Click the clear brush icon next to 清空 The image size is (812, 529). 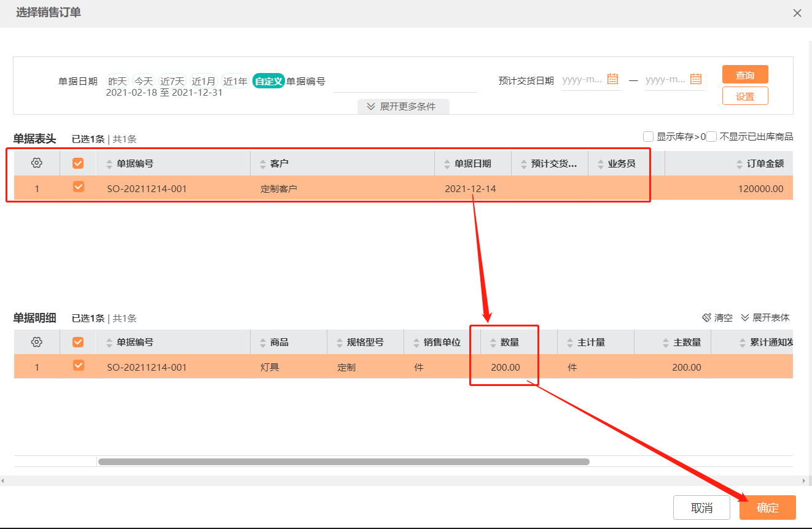click(x=706, y=317)
